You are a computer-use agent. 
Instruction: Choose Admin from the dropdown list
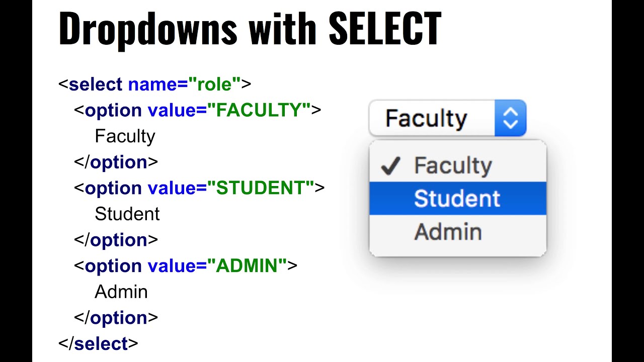[x=448, y=232]
